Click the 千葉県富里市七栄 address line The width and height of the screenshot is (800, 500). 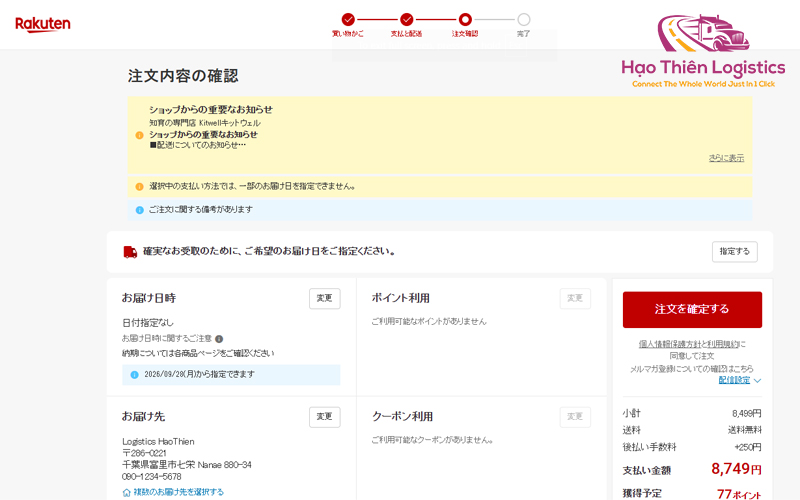pyautogui.click(x=187, y=465)
